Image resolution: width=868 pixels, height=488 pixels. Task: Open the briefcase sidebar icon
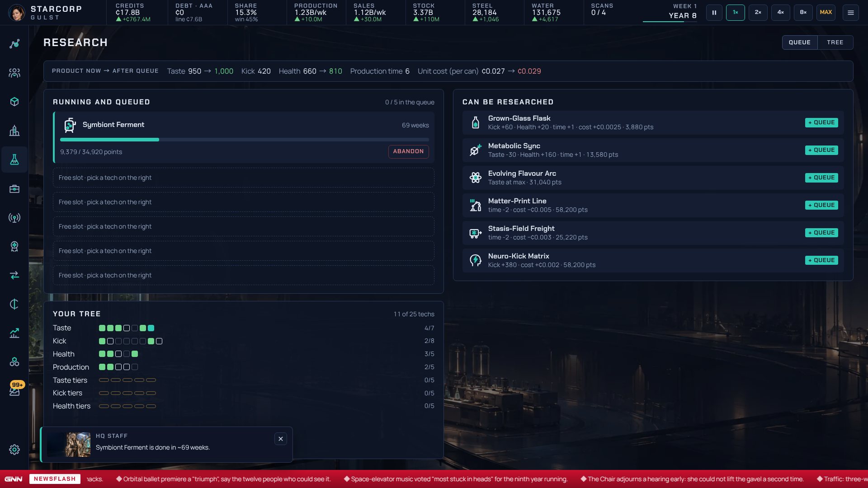14,189
